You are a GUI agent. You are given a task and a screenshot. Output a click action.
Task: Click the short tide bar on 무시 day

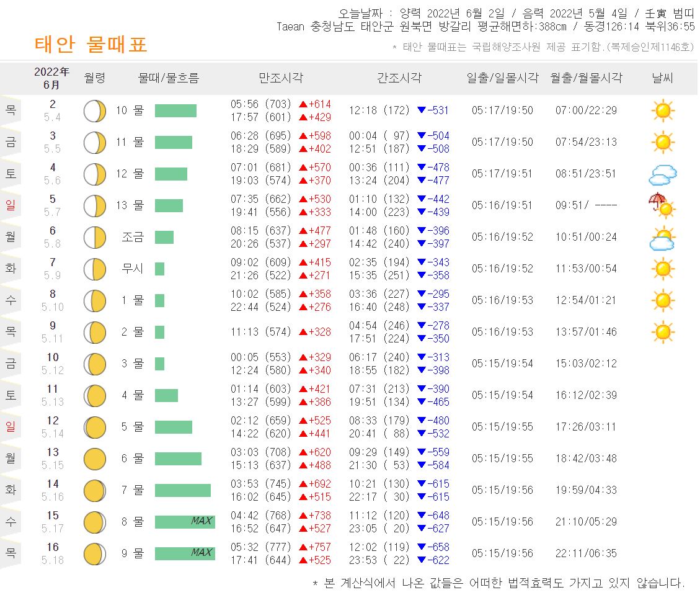coord(161,268)
